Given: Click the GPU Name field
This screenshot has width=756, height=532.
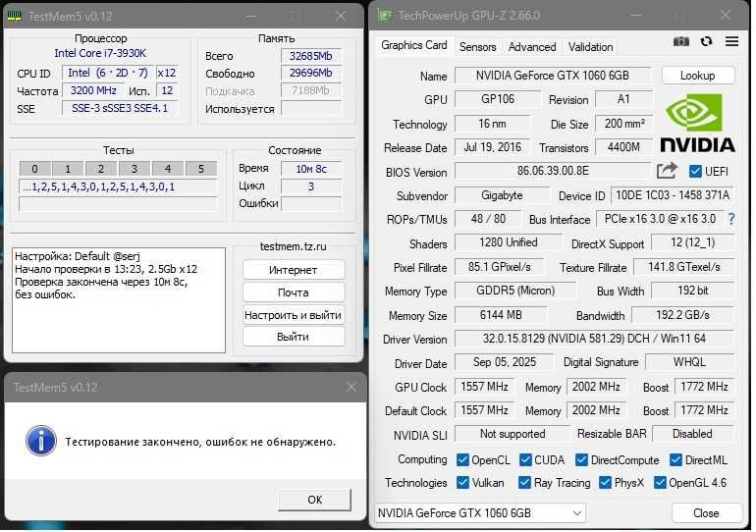Looking at the screenshot, I should 553,76.
